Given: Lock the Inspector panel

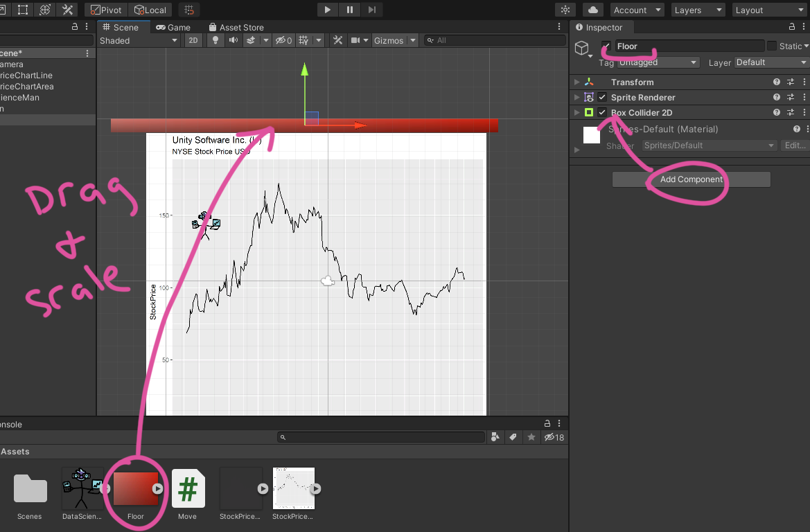Looking at the screenshot, I should (791, 27).
